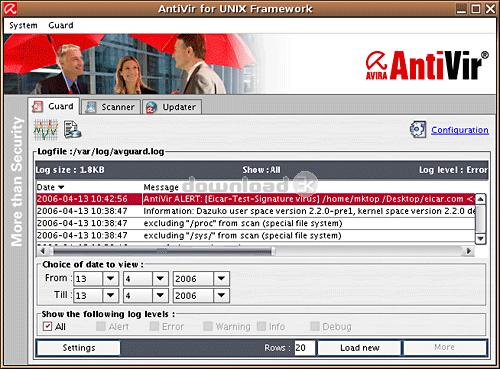Click the Log level : Error label
The image size is (500, 369).
(453, 170)
